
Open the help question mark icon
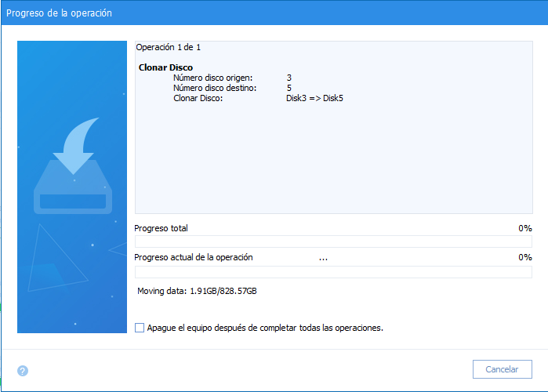[x=23, y=371]
